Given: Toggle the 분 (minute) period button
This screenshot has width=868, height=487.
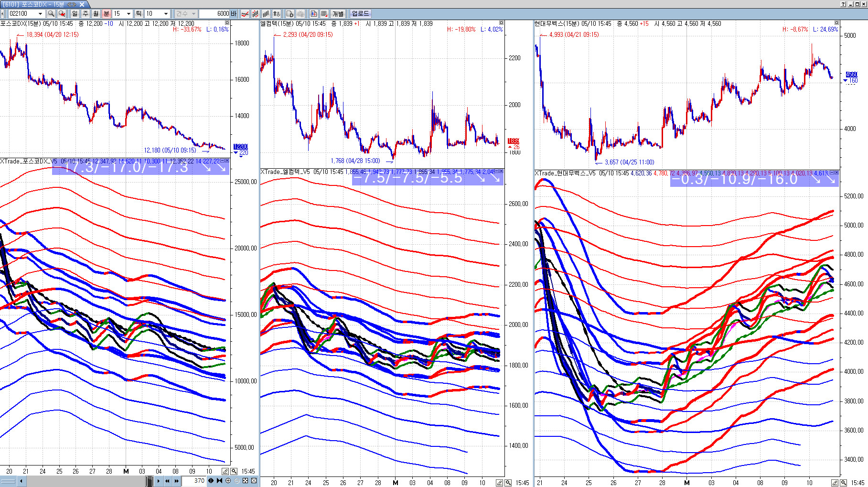Looking at the screenshot, I should 107,14.
